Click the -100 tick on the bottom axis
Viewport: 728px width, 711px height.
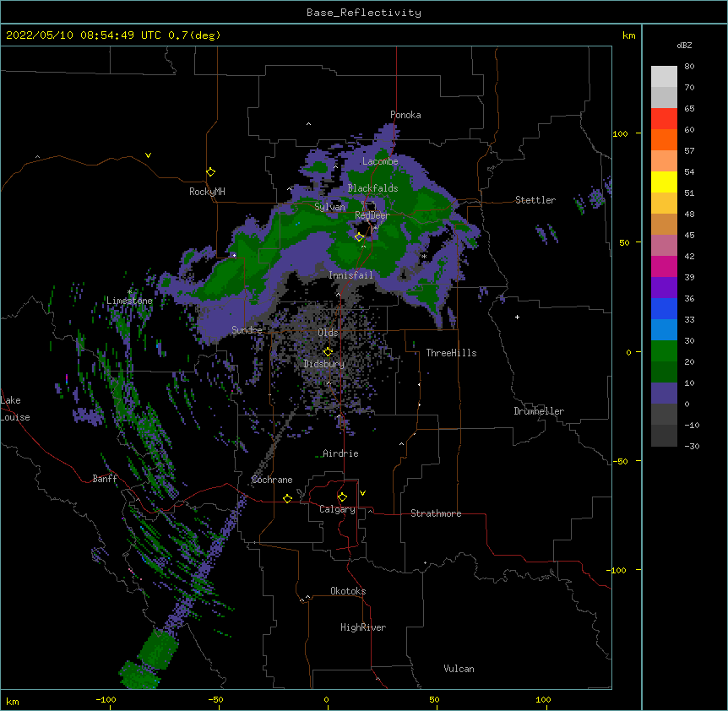[106, 700]
